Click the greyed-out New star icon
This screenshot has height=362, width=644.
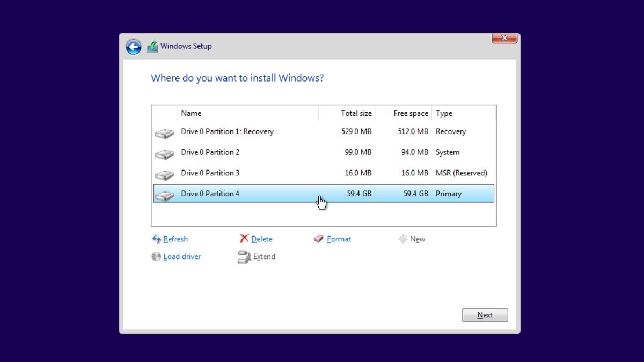pyautogui.click(x=402, y=239)
